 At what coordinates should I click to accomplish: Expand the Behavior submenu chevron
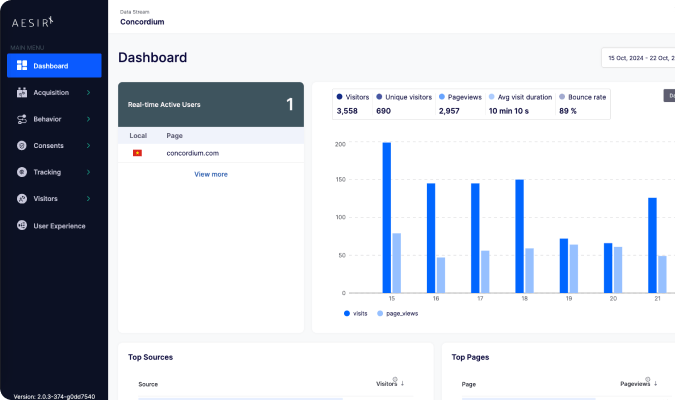pyautogui.click(x=88, y=119)
